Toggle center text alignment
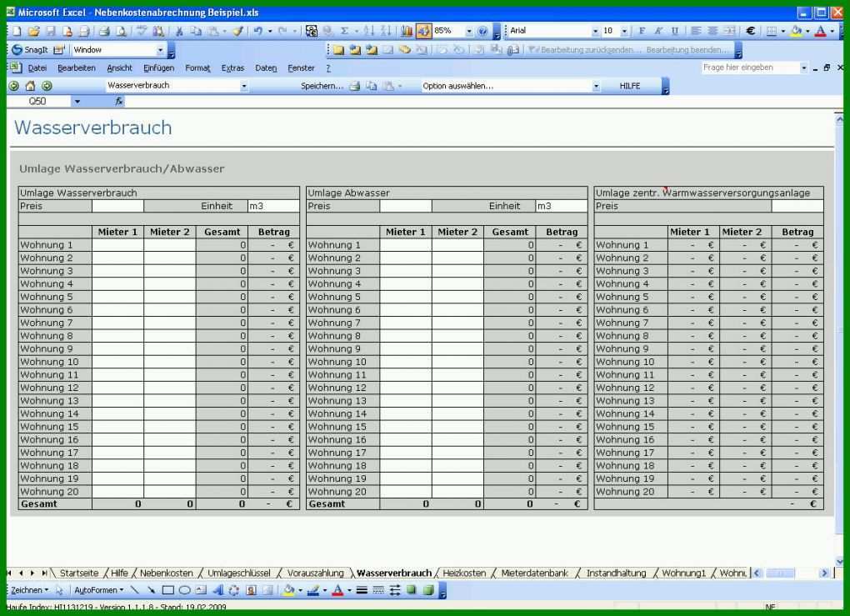The height and width of the screenshot is (616, 850). click(x=712, y=31)
